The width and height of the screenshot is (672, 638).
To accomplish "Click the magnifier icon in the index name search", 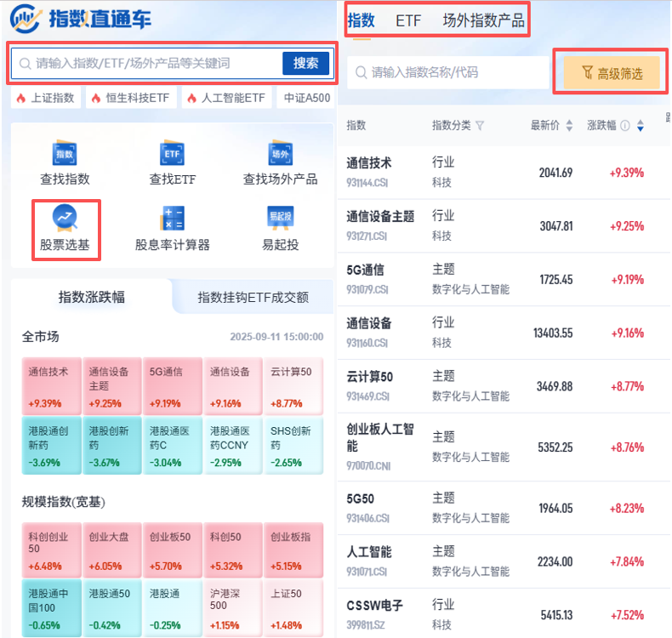I will pos(362,73).
